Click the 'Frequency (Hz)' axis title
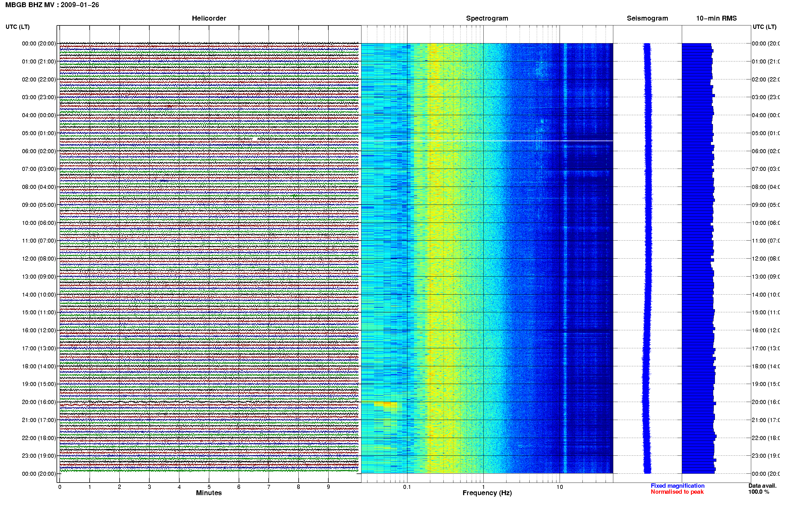 point(487,493)
